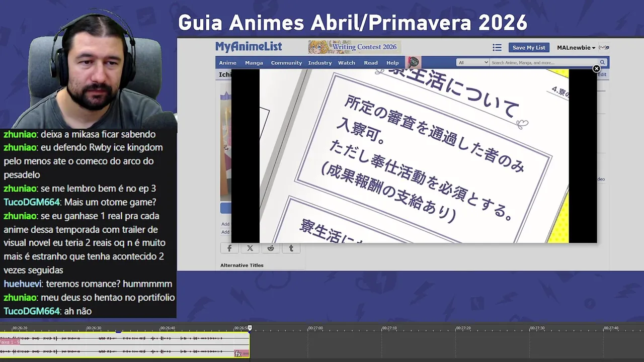Share on Facebook icon
This screenshot has width=644, height=362.
point(229,248)
